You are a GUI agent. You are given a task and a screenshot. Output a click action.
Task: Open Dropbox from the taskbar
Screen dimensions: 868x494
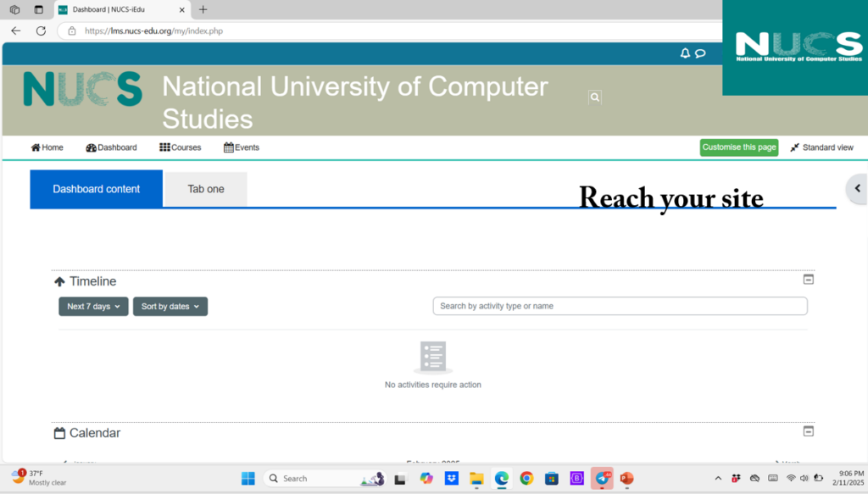click(x=451, y=479)
